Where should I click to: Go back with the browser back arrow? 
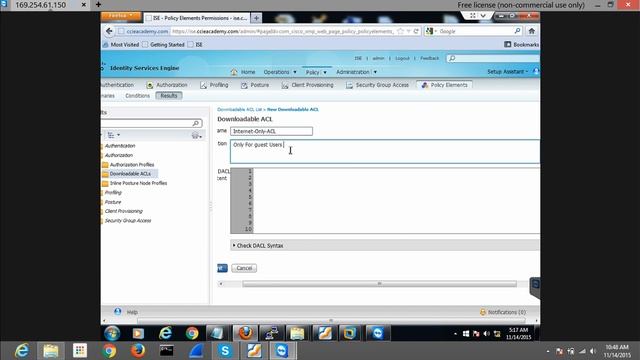pyautogui.click(x=109, y=31)
